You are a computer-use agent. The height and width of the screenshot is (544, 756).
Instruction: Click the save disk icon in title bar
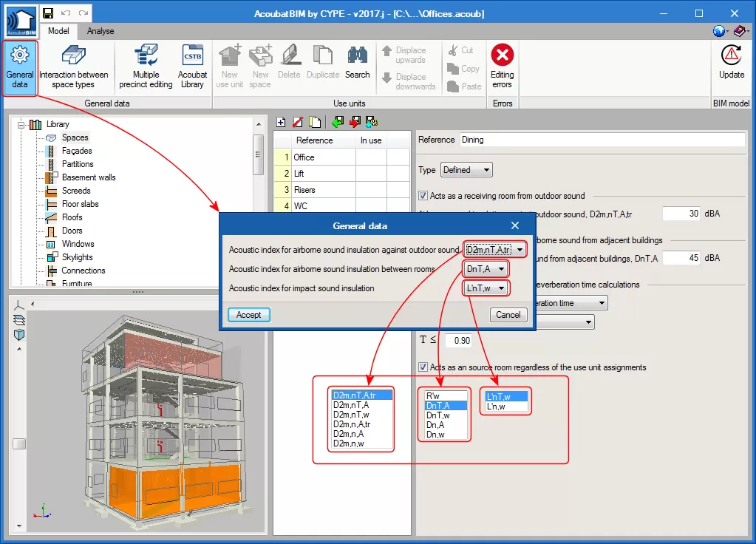point(48,13)
